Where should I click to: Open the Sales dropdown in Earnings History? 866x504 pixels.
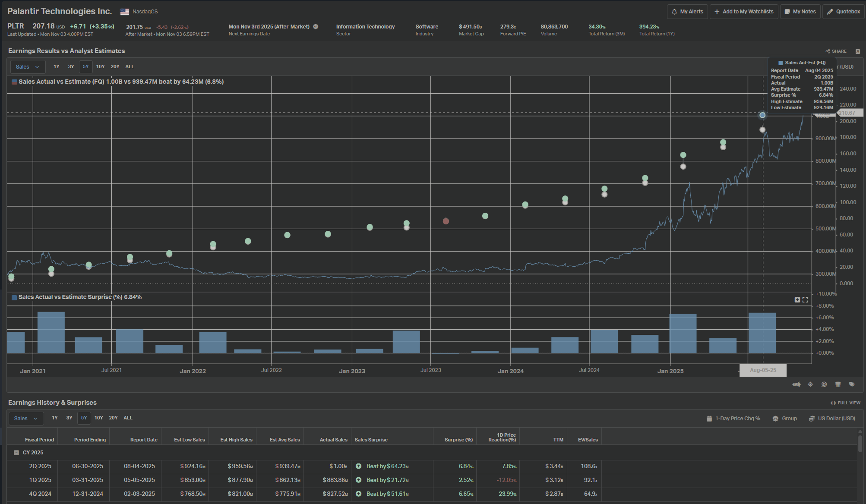pos(25,419)
